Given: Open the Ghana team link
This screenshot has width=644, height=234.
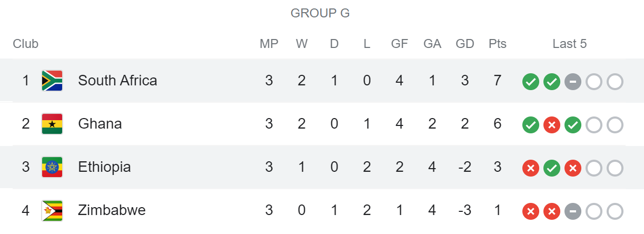Looking at the screenshot, I should 100,124.
